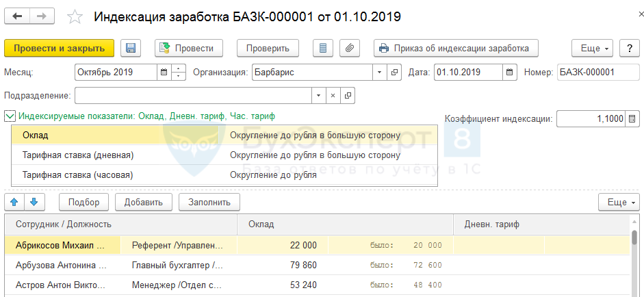644x297 pixels.
Task: Collapse the Индексируемые показатели section
Action: [10, 116]
